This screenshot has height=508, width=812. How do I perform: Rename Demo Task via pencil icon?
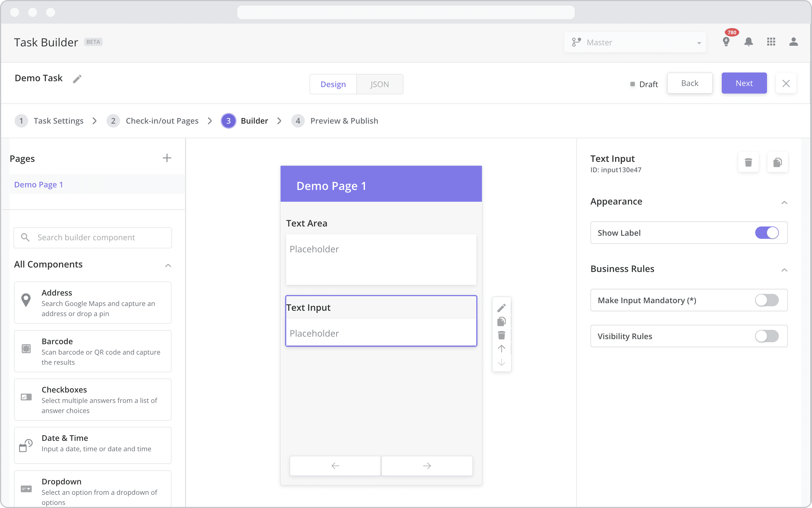[77, 78]
